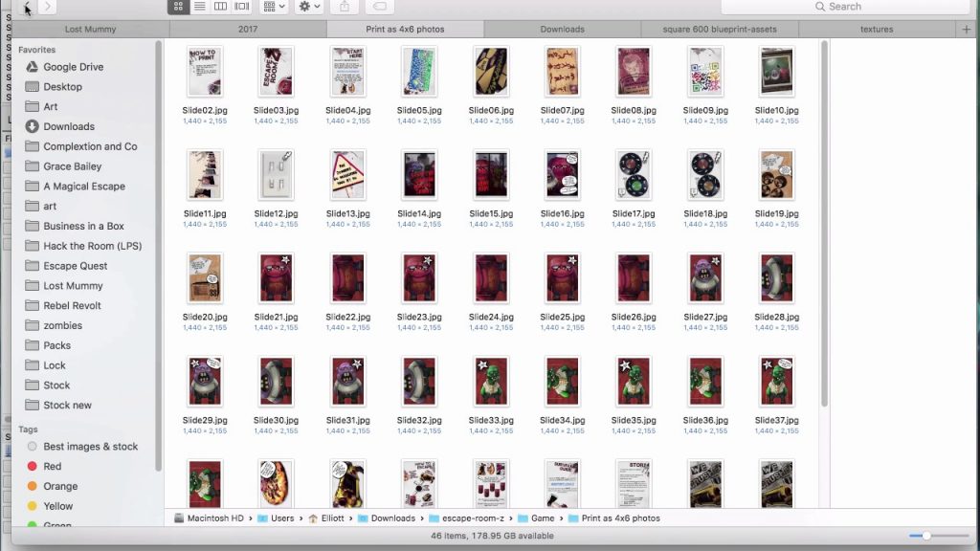Switch to the square 600 blueprint-assets tab
This screenshot has width=980, height=551.
click(x=720, y=30)
